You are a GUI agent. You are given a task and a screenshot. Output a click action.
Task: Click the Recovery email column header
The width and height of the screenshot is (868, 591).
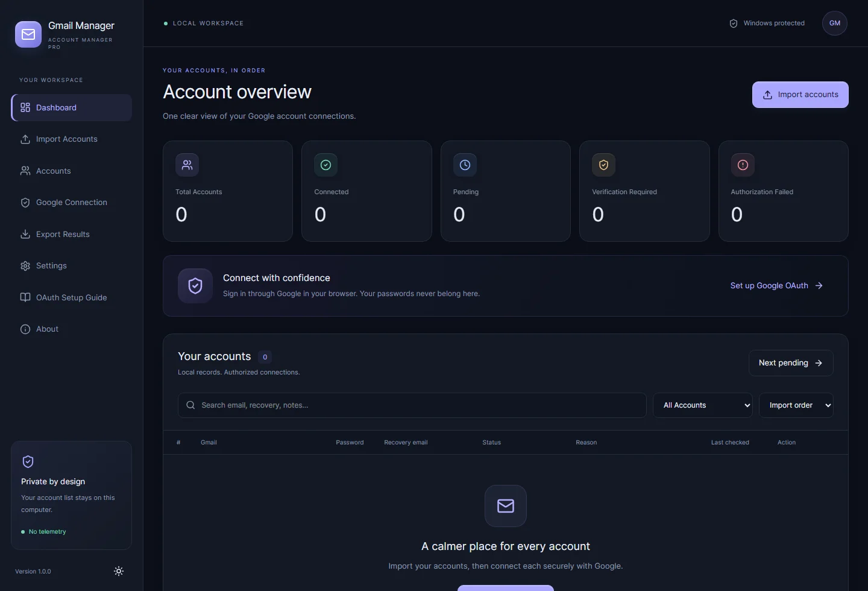coord(406,443)
